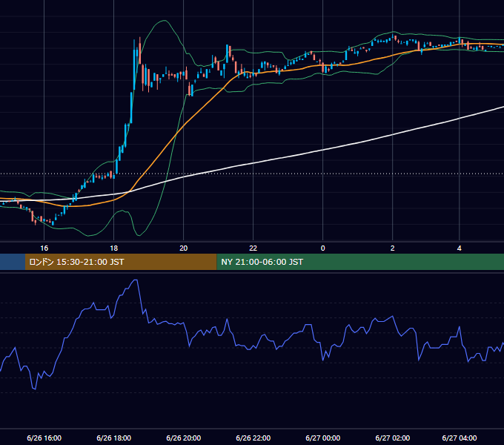504x445 pixels.
Task: Click the 6/27 02:00 label on indicator axis
Action: (393, 438)
